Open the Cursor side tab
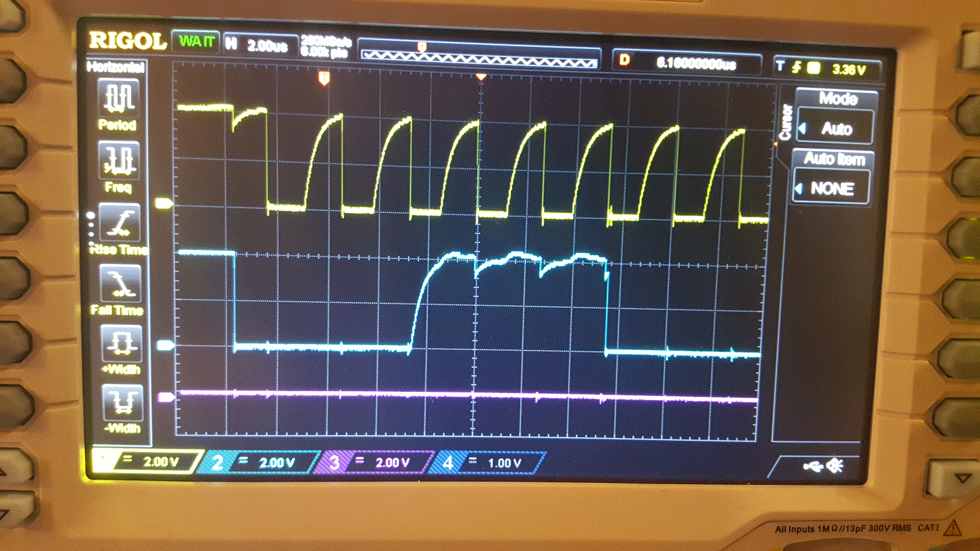 click(785, 122)
